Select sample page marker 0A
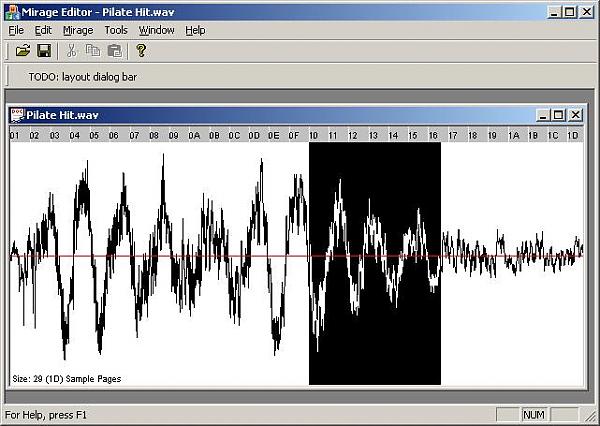Screen dimensions: 600x426 pyautogui.click(x=194, y=135)
